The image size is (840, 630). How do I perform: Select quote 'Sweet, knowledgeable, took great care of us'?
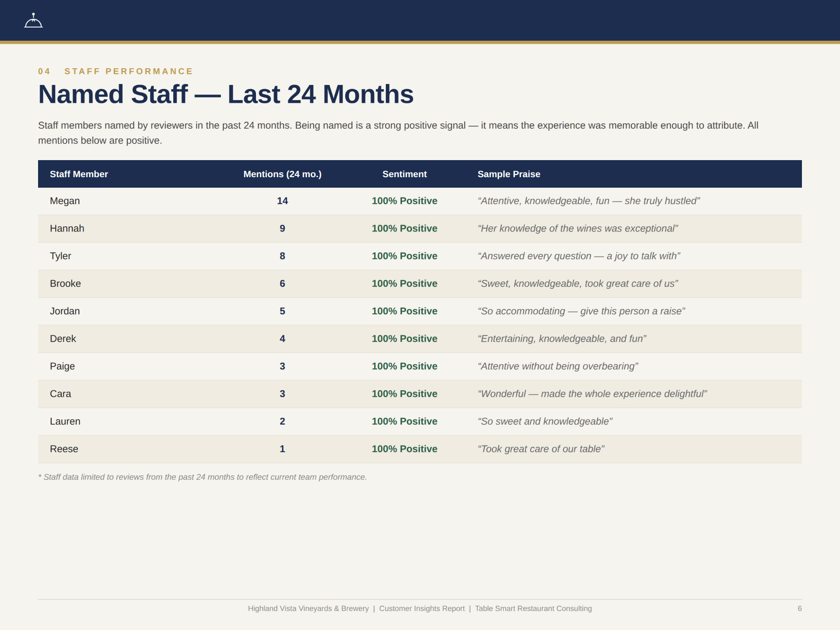click(x=578, y=283)
